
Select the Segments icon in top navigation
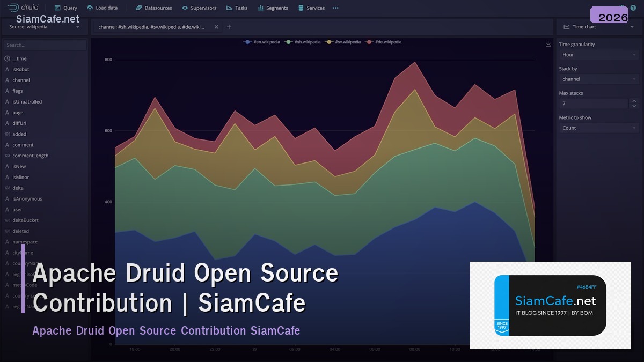pyautogui.click(x=262, y=8)
